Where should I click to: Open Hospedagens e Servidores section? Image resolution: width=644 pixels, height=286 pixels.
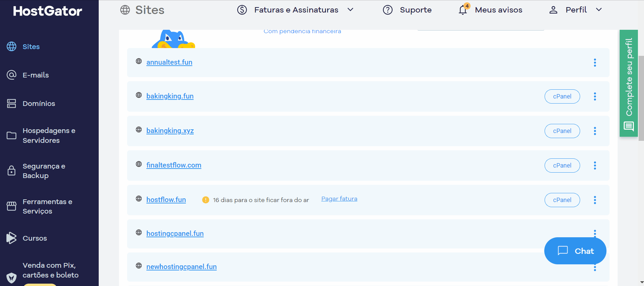(49, 135)
